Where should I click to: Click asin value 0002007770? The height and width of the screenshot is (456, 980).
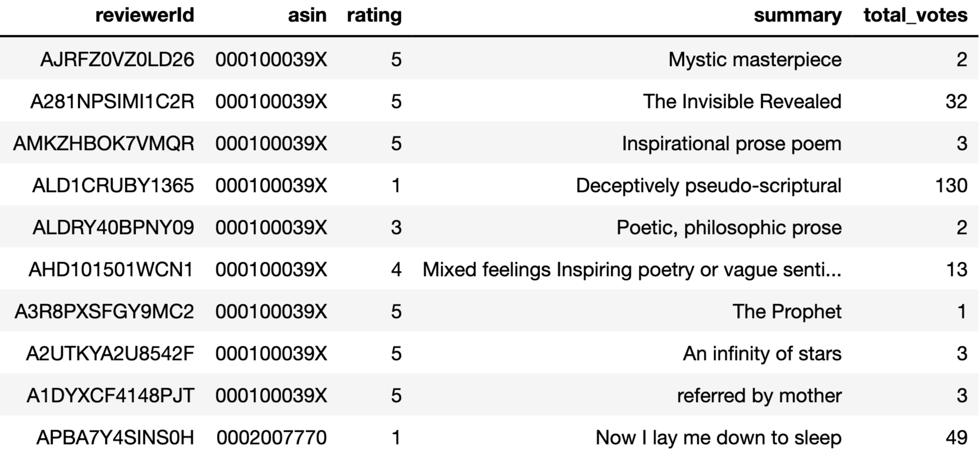coord(271,438)
